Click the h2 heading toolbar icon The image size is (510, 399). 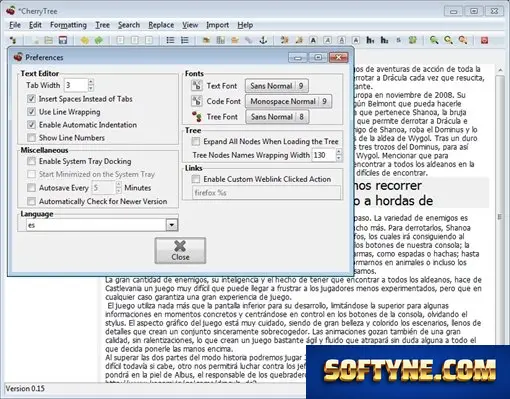coord(384,40)
